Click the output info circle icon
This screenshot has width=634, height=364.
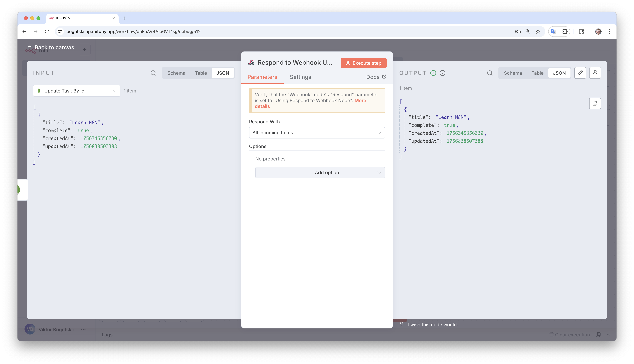442,73
